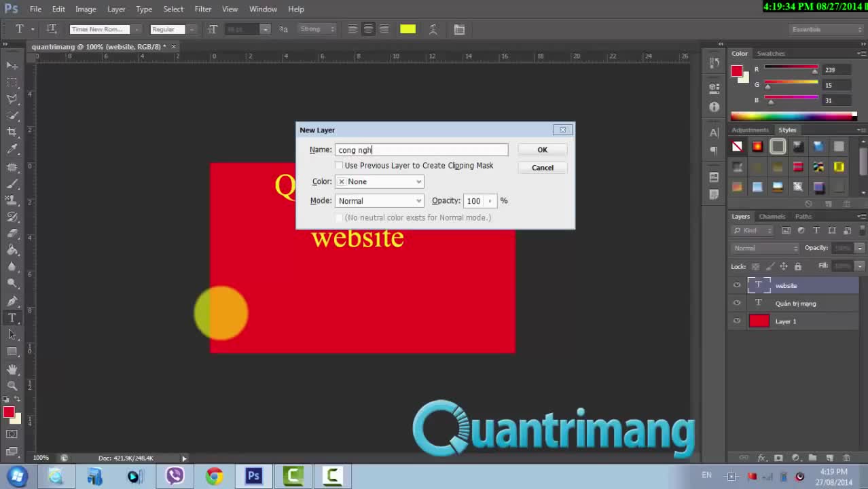Open the Mode dropdown in New Layer dialog

(x=379, y=200)
